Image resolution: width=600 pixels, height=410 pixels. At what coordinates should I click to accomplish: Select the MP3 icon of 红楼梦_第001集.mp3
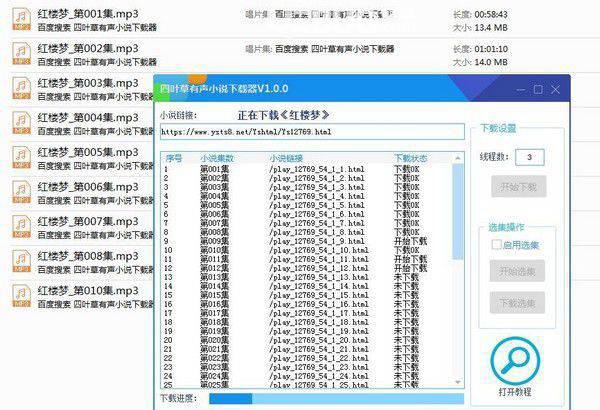click(21, 19)
